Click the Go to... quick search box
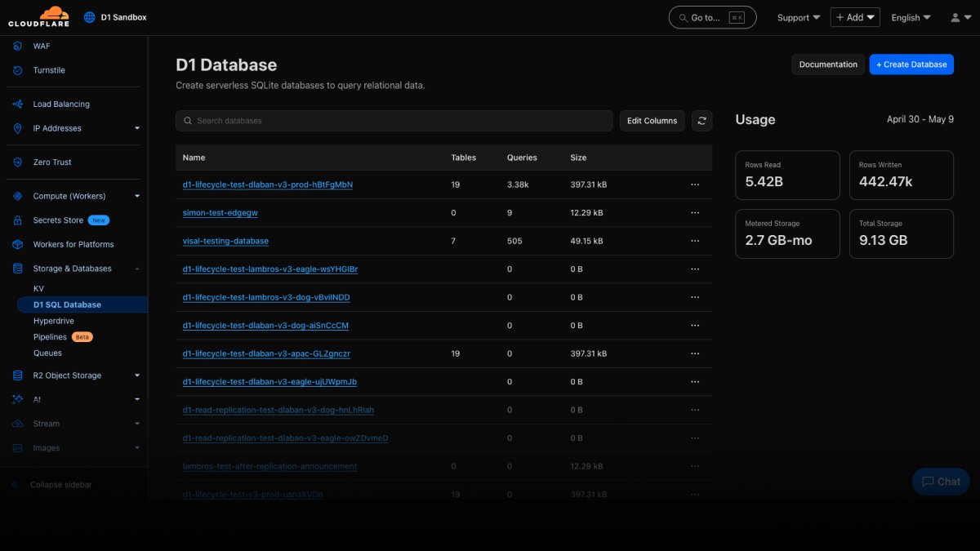 pyautogui.click(x=712, y=17)
